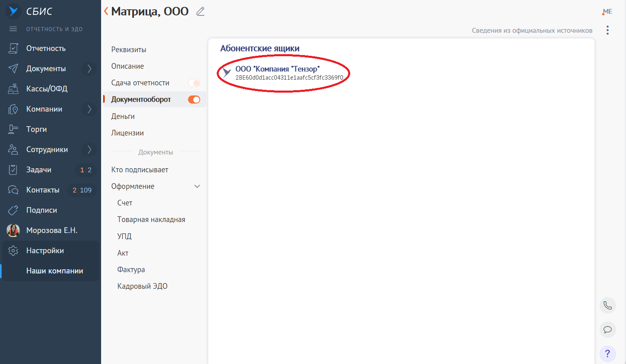This screenshot has height=364, width=626.
Task: Select the Документооборот section
Action: tap(141, 99)
